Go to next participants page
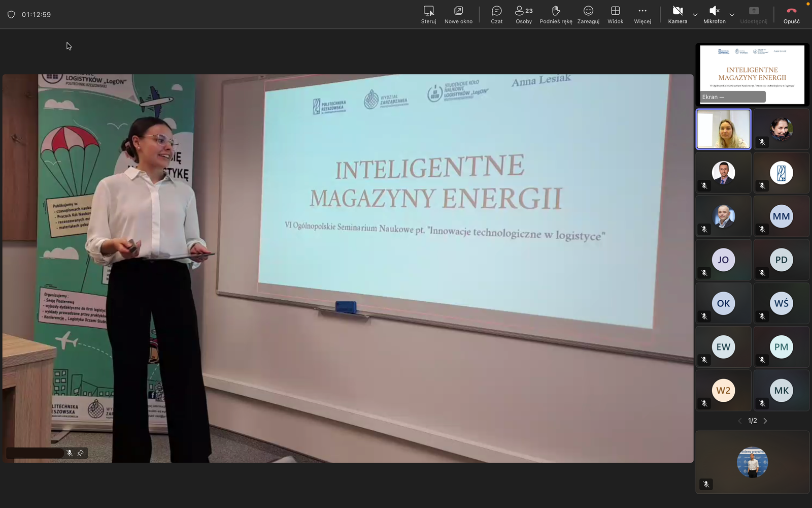812x508 pixels. point(765,421)
